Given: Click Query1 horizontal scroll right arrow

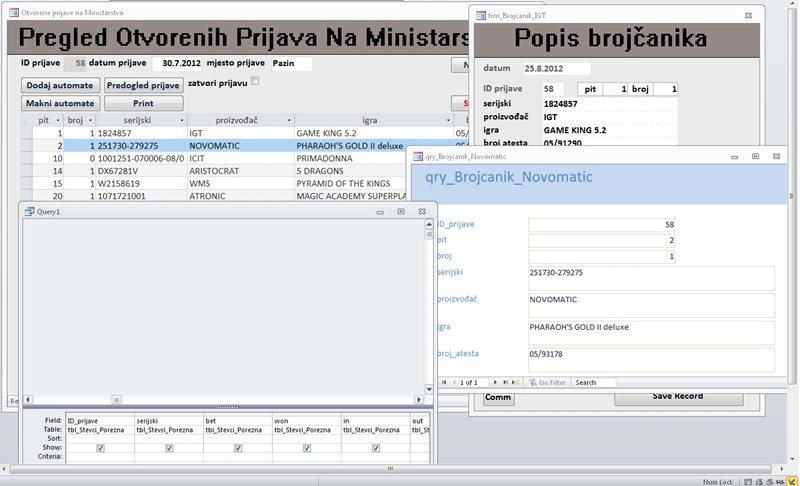Looking at the screenshot, I should [x=419, y=400].
